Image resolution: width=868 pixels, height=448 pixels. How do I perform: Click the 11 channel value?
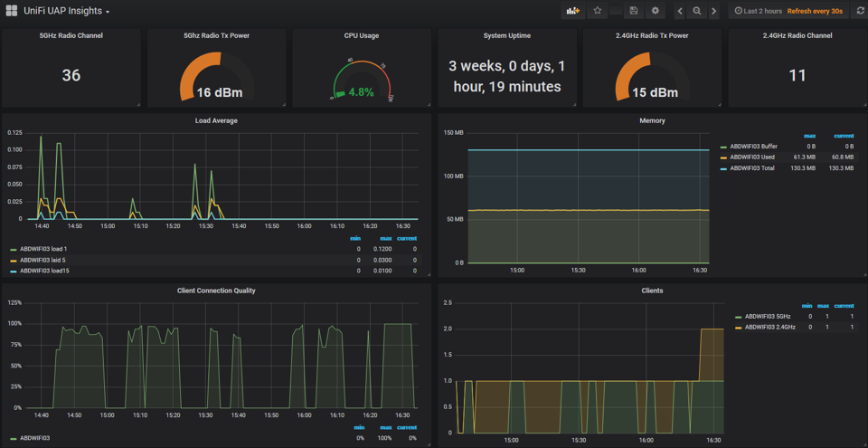click(797, 75)
